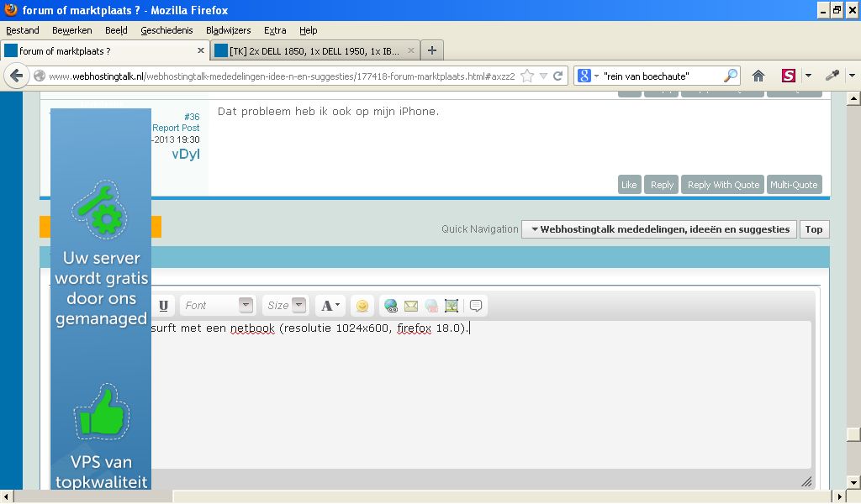
Task: Click the insert link globe icon
Action: (391, 306)
